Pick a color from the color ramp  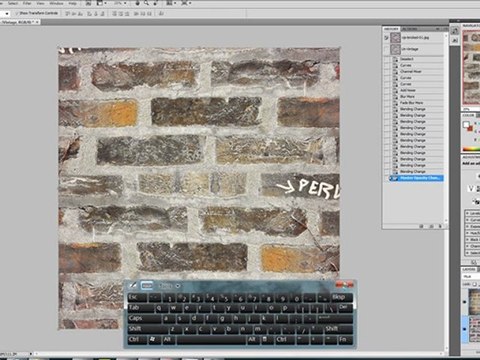click(x=472, y=149)
